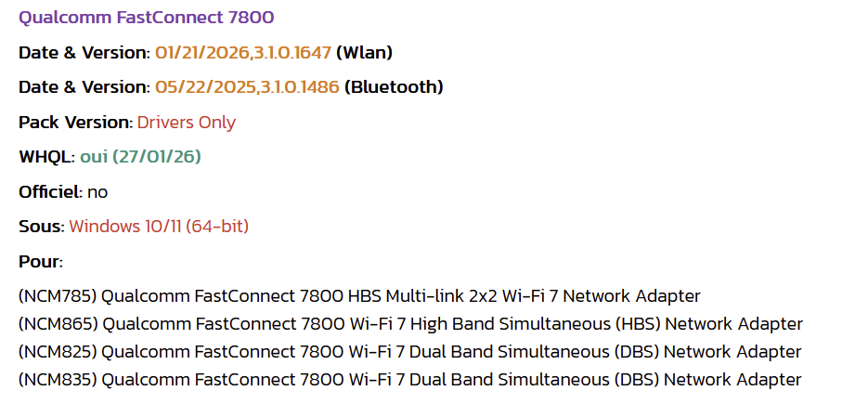Click the Windows 10/11 (64-bit) text
This screenshot has width=868, height=404.
[159, 227]
